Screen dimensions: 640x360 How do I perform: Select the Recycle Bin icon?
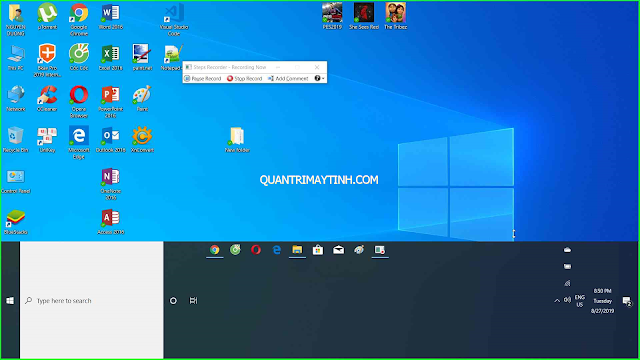pos(16,140)
